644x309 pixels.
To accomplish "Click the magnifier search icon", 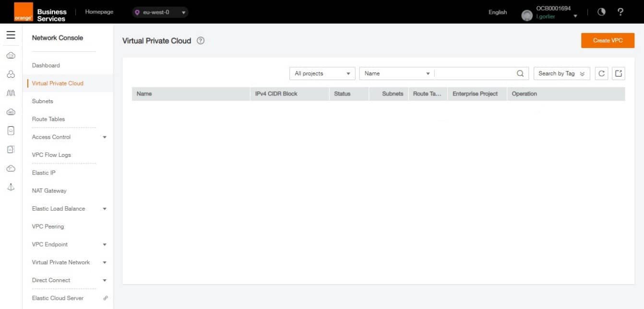I will pyautogui.click(x=520, y=73).
